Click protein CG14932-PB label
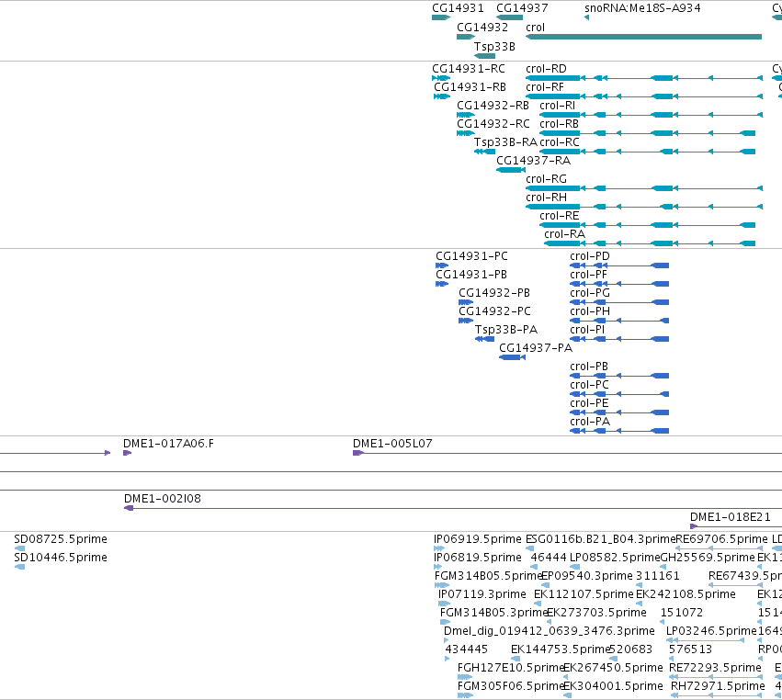782x700 pixels. coord(494,293)
